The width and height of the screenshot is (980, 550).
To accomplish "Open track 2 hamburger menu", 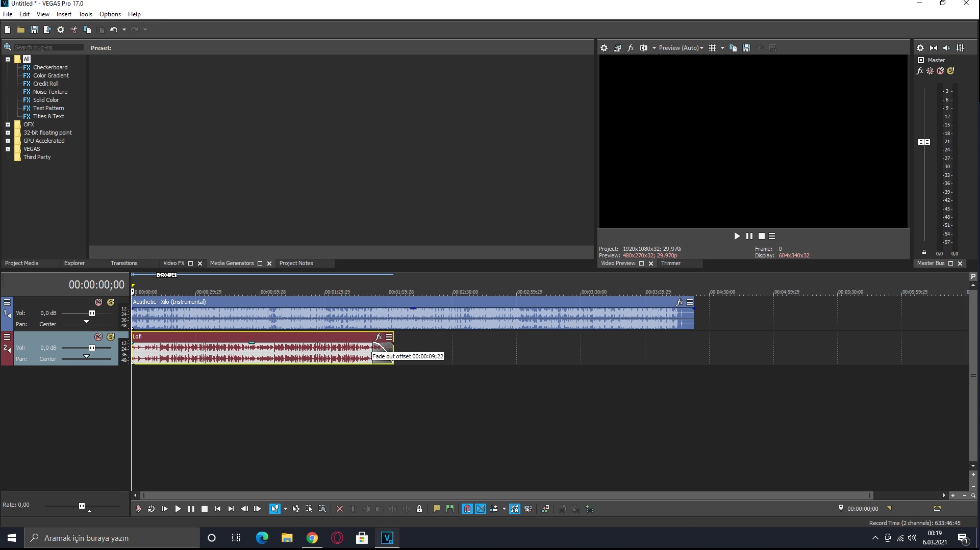I will coord(7,337).
